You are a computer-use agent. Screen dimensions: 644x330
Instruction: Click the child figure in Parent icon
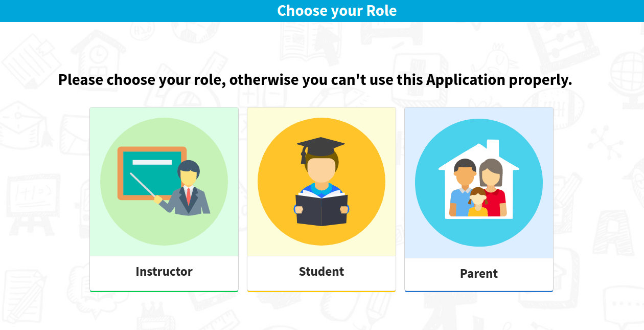(478, 202)
